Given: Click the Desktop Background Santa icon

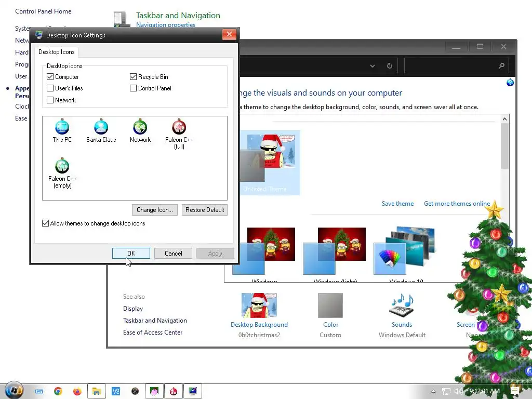Looking at the screenshot, I should click(x=259, y=305).
